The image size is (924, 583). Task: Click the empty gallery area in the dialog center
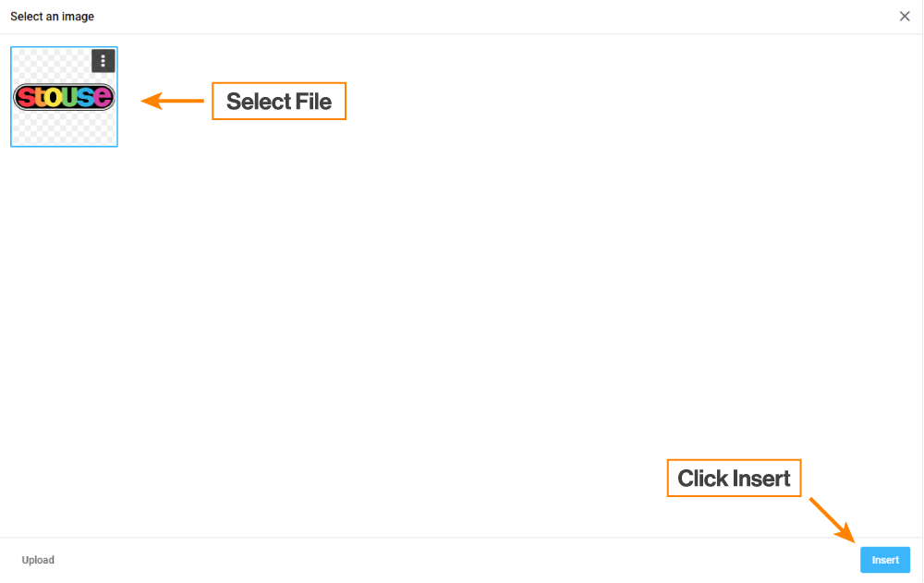(x=462, y=296)
